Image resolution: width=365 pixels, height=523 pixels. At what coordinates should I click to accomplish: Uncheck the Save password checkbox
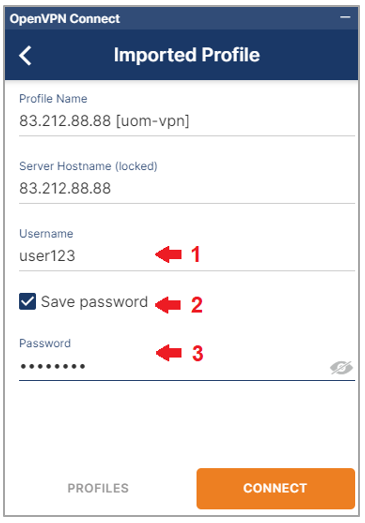coord(27,302)
